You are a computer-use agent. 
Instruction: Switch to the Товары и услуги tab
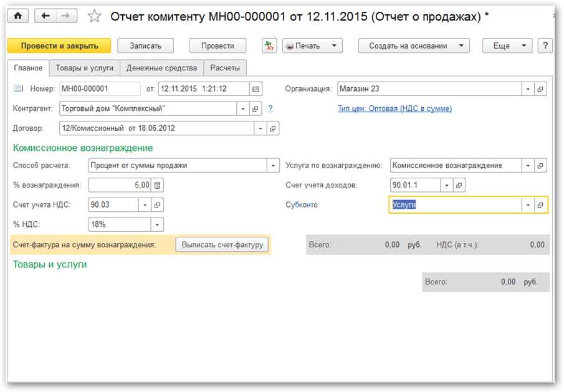[x=84, y=68]
